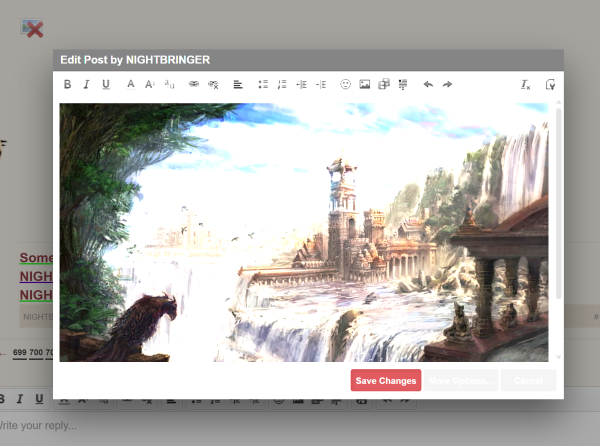Insert a link with the link icon
Screen dimensions: 600x446
click(194, 85)
